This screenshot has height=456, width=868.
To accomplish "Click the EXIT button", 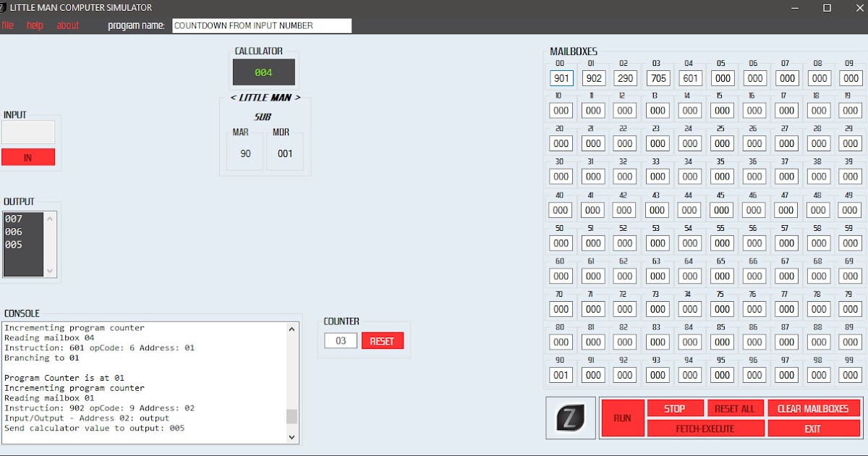I will 814,428.
